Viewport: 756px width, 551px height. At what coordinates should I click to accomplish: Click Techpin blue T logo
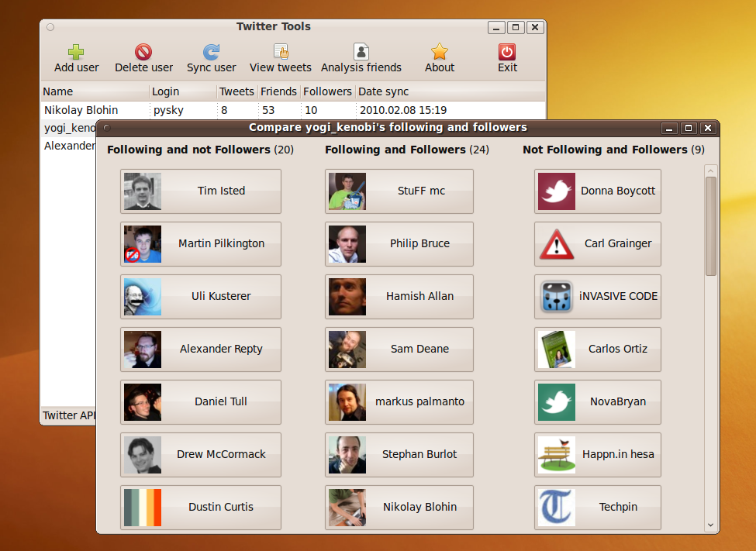557,507
